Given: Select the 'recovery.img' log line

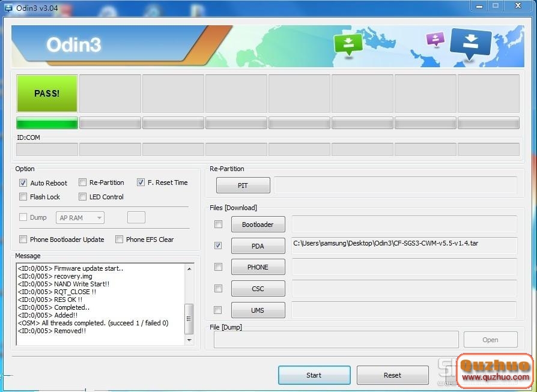Looking at the screenshot, I should [x=55, y=276].
